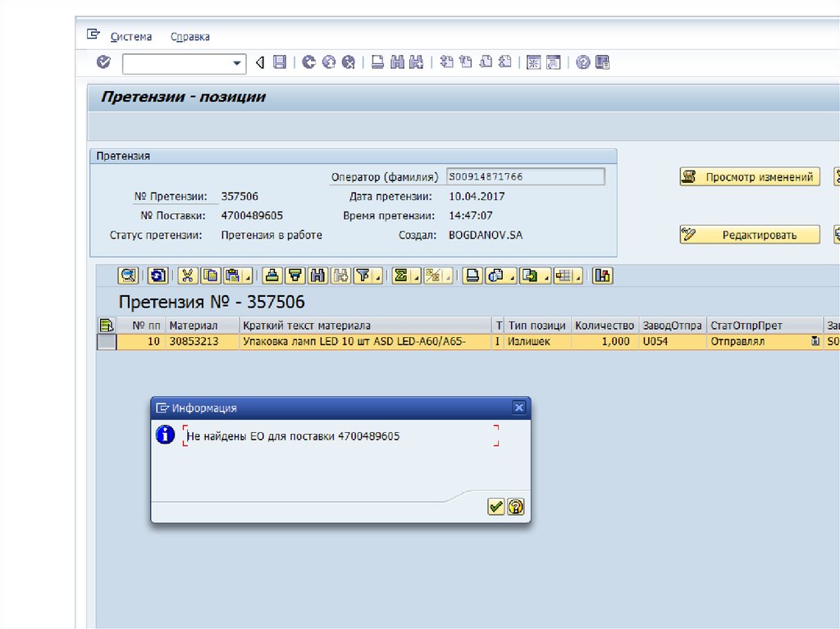Expand the command field dropdown arrow
The image size is (840, 629).
[x=238, y=63]
